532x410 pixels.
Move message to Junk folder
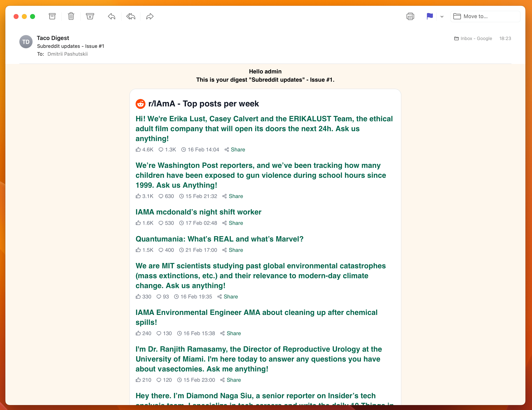click(x=90, y=16)
